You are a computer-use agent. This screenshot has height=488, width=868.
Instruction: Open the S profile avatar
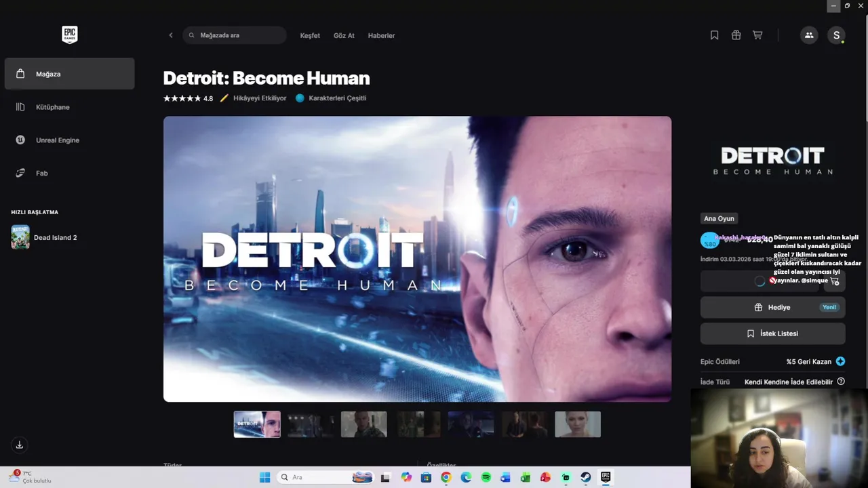tap(836, 35)
